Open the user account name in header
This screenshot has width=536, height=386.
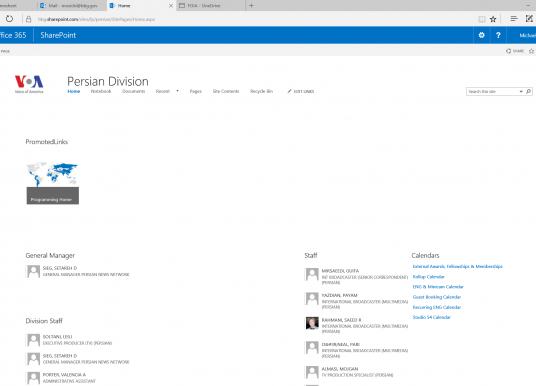click(x=527, y=35)
